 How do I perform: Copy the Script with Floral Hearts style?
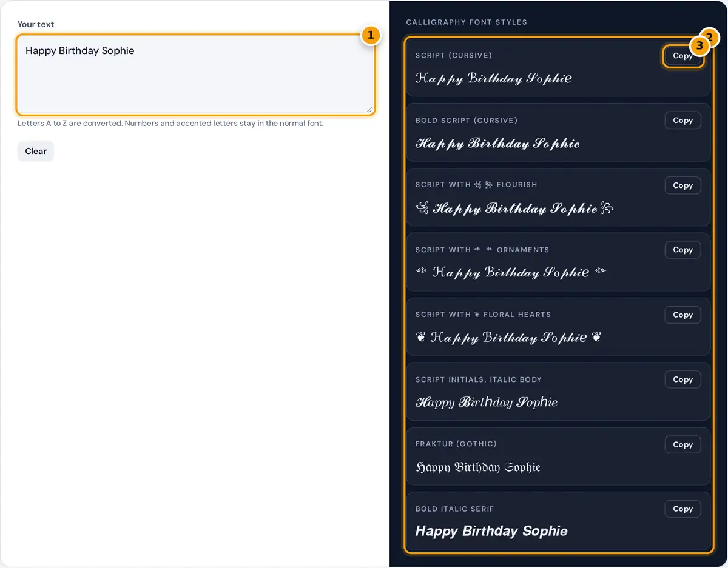(682, 315)
